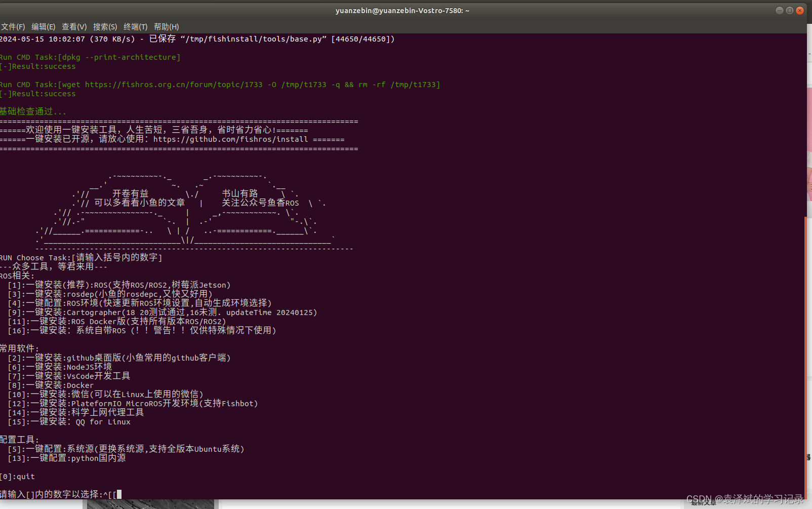
Task: Click the saved base.py download line
Action: tap(197, 39)
